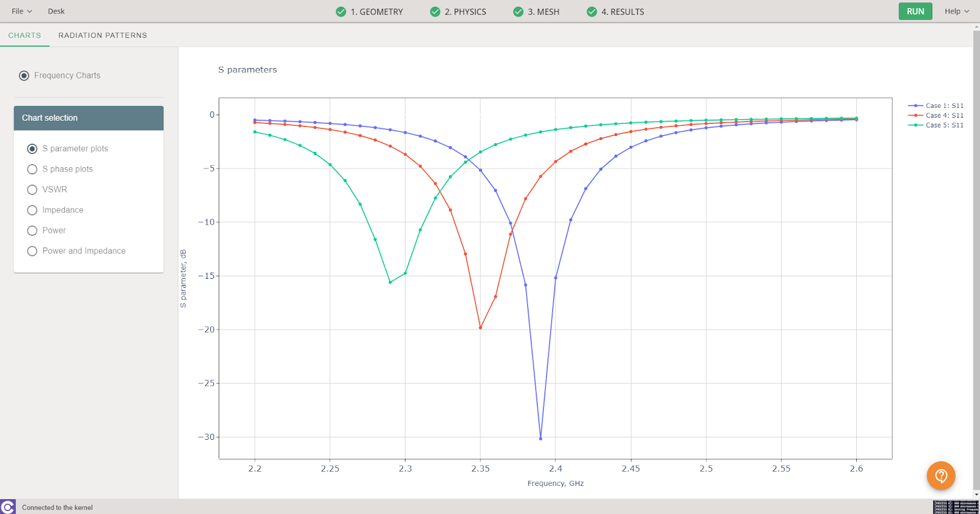Switch to the CHARTS tab

coord(24,36)
